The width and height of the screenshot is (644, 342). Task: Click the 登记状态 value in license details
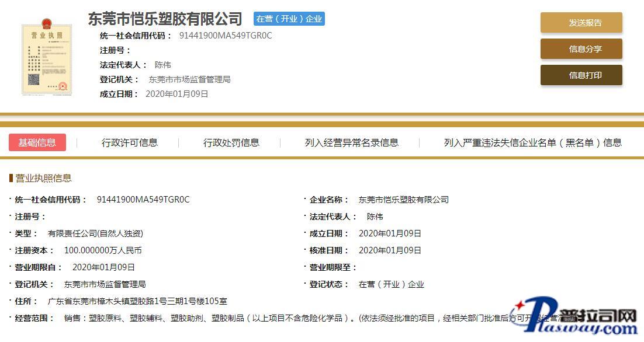pos(391,284)
